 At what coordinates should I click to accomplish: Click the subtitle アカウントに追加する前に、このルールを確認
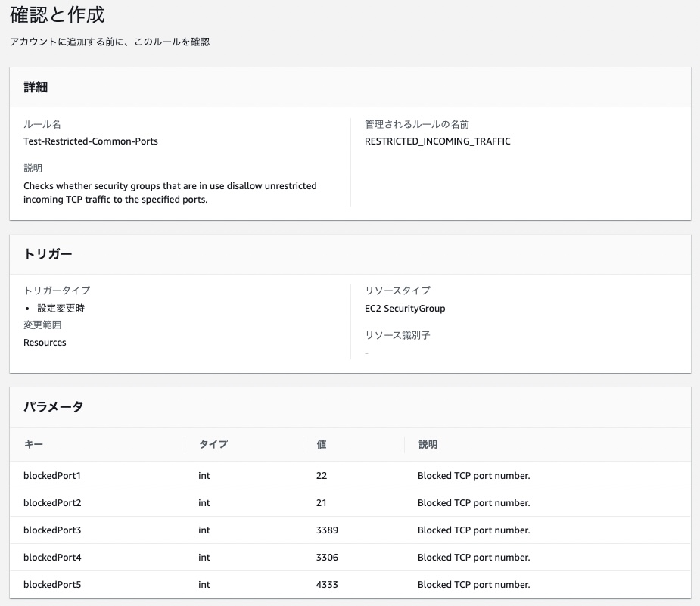[x=110, y=42]
